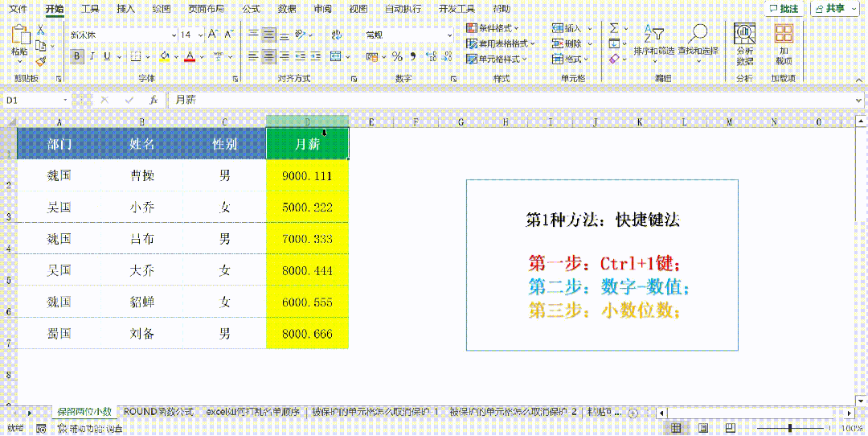868x436 pixels.
Task: Click the zoom slider handle
Action: pos(790,428)
